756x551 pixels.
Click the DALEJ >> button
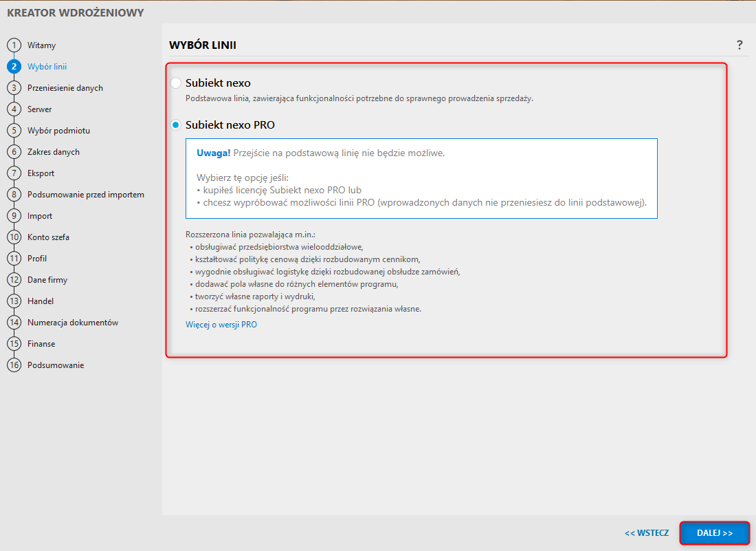tap(715, 533)
